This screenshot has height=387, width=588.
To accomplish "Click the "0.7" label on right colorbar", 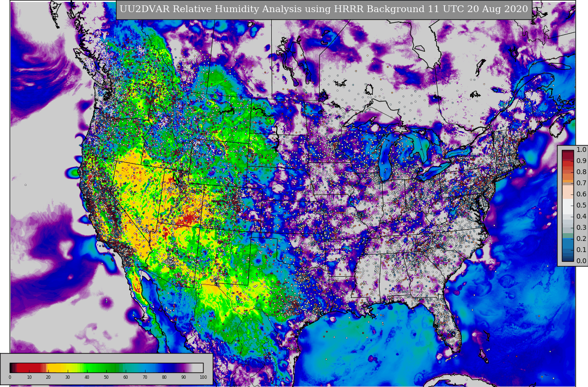I will [x=581, y=183].
